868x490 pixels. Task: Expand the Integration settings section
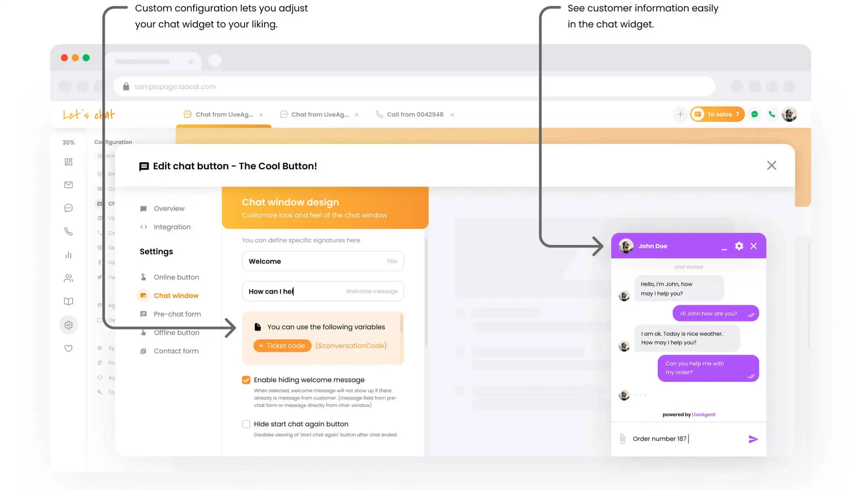pos(172,227)
